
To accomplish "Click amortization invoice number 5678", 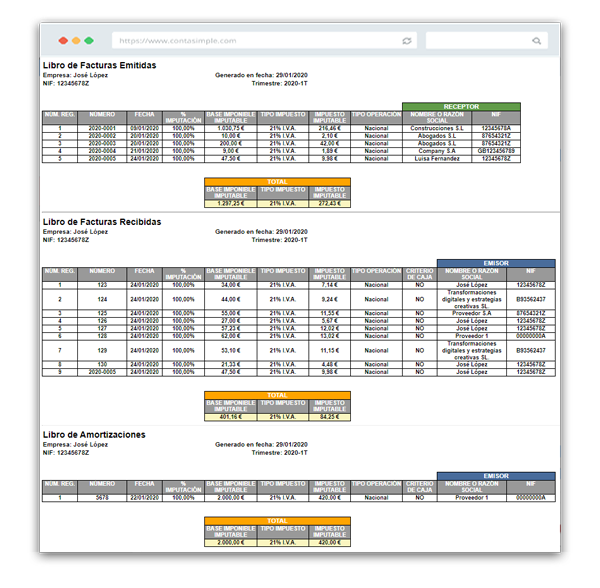I will coord(102,498).
